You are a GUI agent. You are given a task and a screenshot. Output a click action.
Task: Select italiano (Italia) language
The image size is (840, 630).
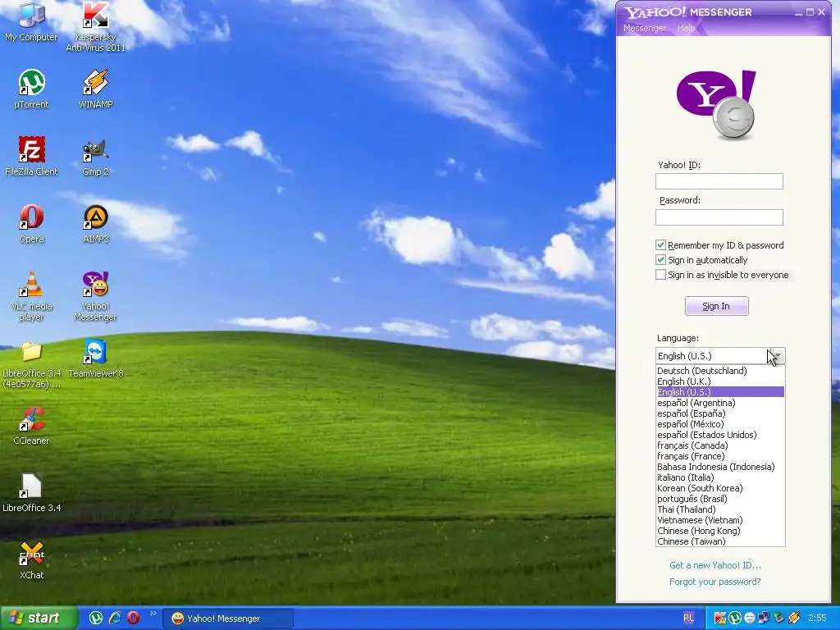(x=720, y=477)
